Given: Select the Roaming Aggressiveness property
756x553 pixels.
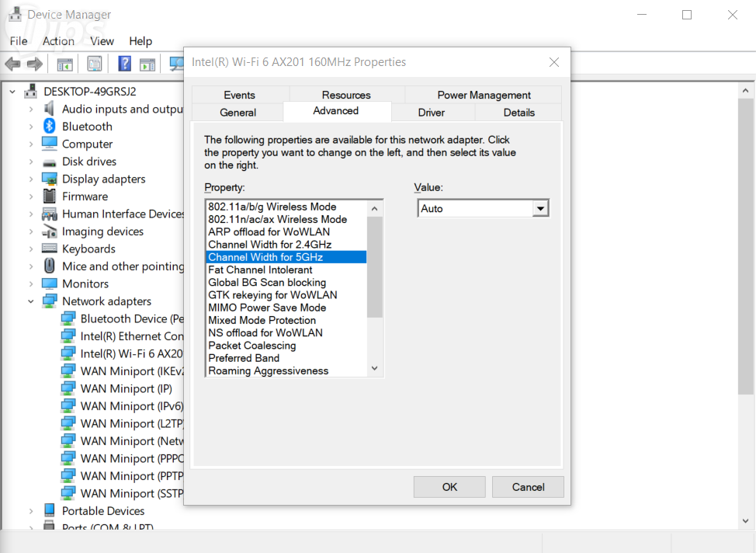Looking at the screenshot, I should pos(286,370).
